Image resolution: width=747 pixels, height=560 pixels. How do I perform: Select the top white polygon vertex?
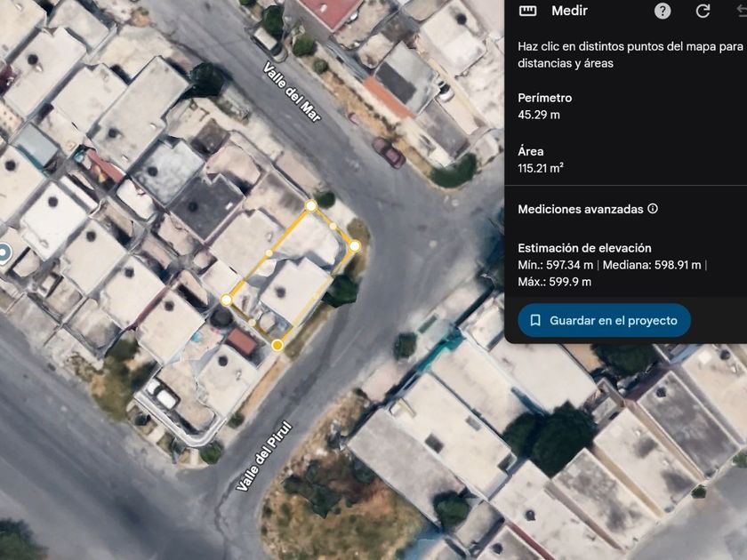310,205
